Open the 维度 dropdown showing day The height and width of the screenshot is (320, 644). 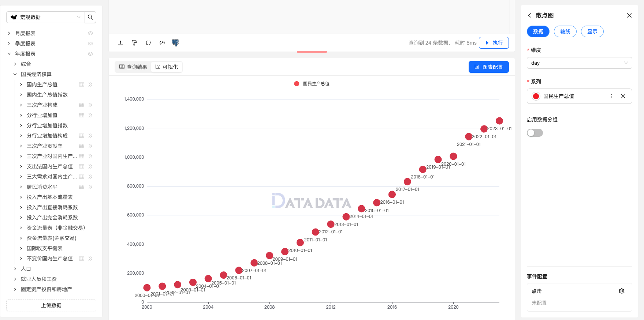pos(579,63)
